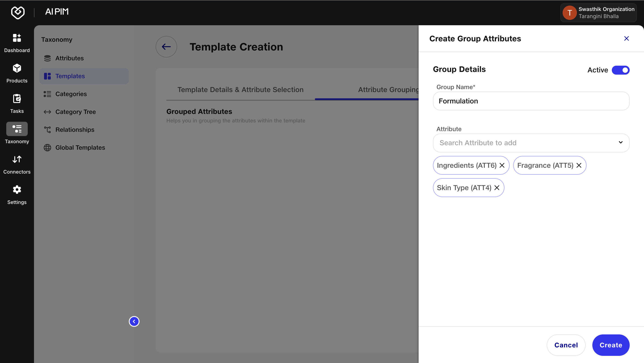Expand the Attribute dropdown arrow

(x=621, y=142)
